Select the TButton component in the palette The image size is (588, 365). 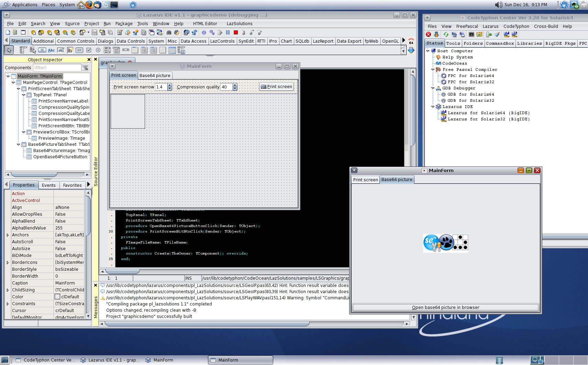pos(42,50)
